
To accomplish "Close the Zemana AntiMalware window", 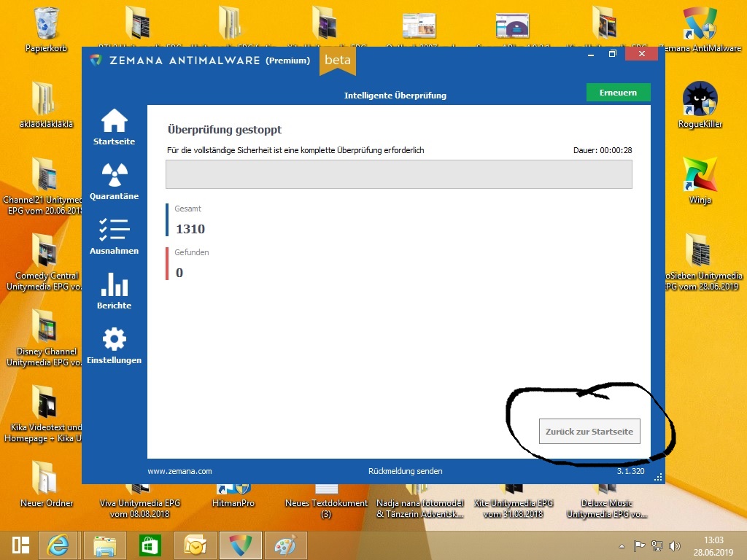I will (x=641, y=54).
